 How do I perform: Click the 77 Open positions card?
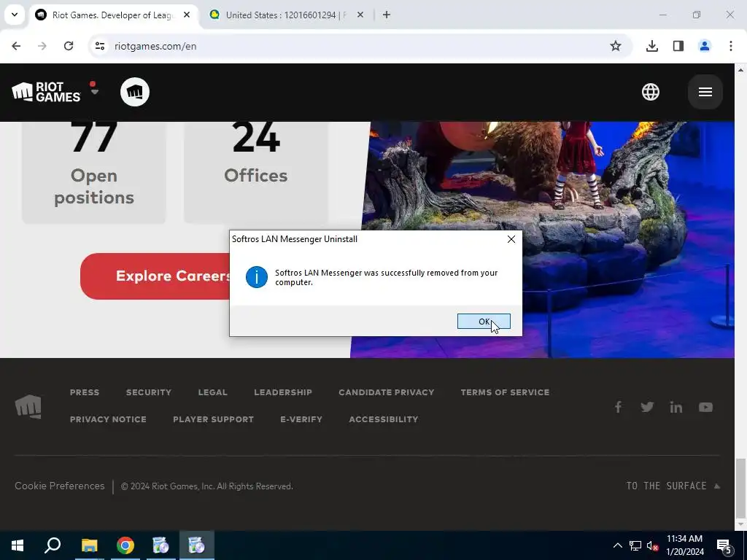[x=94, y=172]
